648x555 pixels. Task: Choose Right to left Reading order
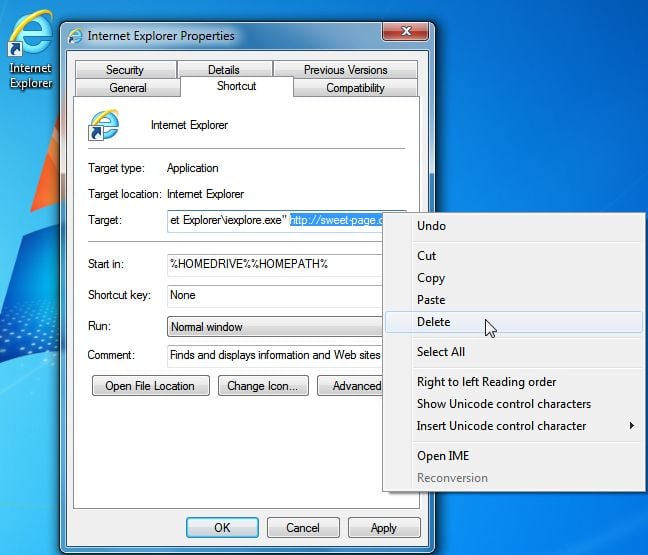point(514,382)
